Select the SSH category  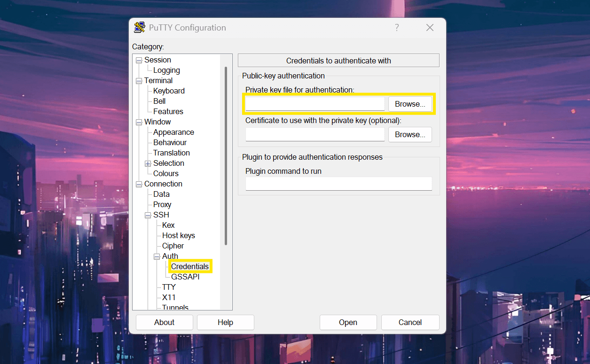click(x=161, y=215)
